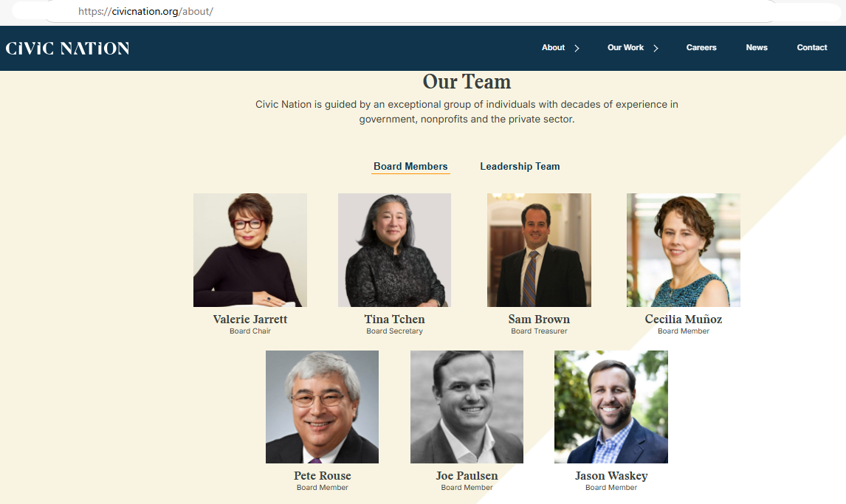Open Valerie Jarrett's photo
Viewport: 846px width, 504px height.
250,250
